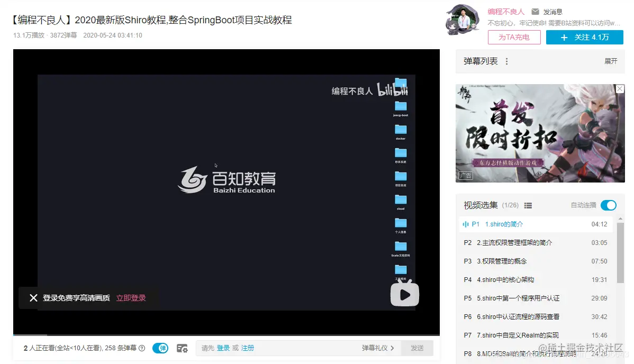Click 注册 link in danmaku input
Screen dimensions: 634x364
[x=248, y=348]
